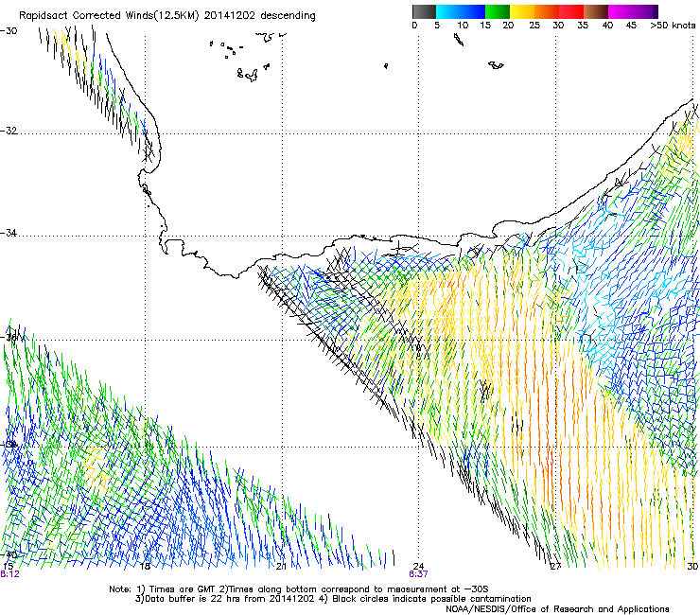This screenshot has height=615, width=700.
Task: Click the longitude label '24'
Action: (418, 567)
